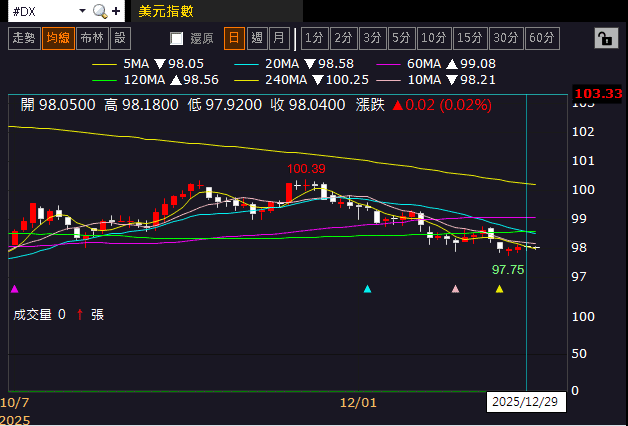628x426 pixels.
Task: Click the 2025/12/29 date label
Action: [x=526, y=402]
